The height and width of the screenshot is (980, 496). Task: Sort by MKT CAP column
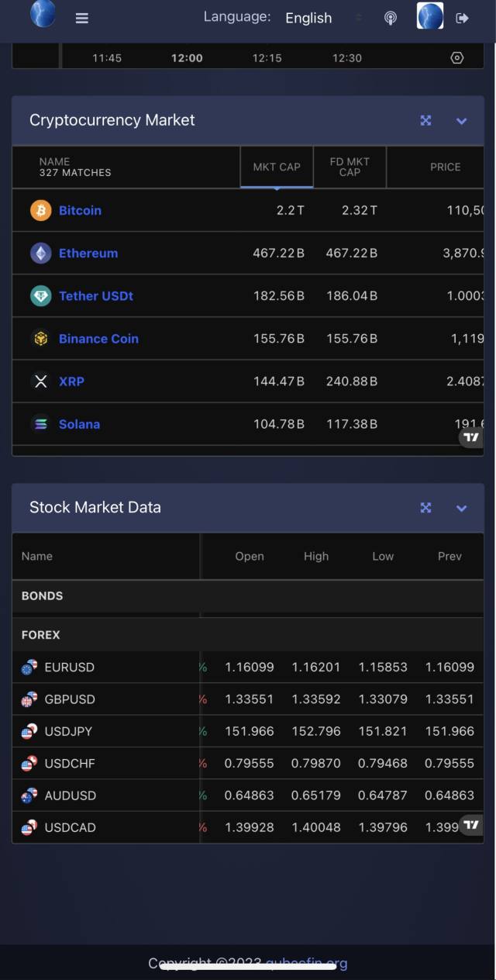(x=277, y=167)
